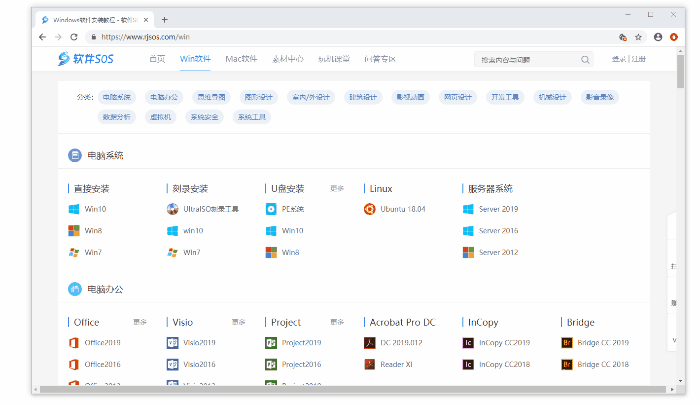Image resolution: width=700 pixels, height=405 pixels.
Task: Filter by the 电脑办公 category tag
Action: (164, 97)
